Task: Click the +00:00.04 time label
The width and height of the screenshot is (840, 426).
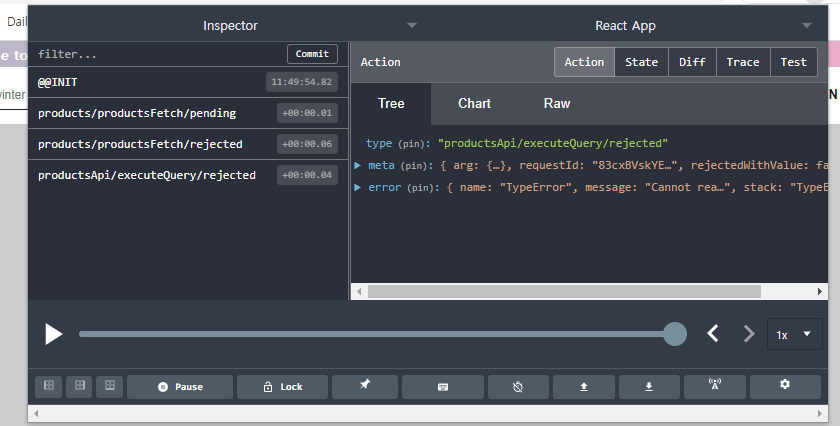Action: coord(307,175)
